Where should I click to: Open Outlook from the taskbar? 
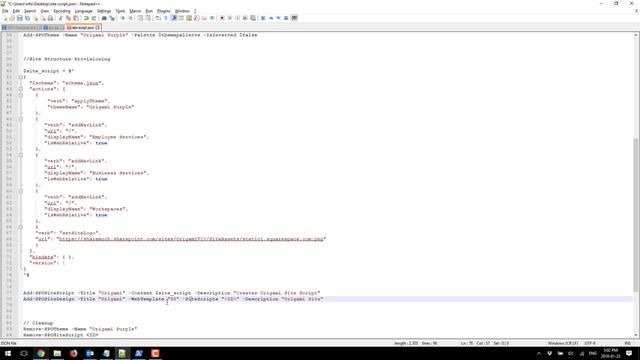(x=90, y=353)
